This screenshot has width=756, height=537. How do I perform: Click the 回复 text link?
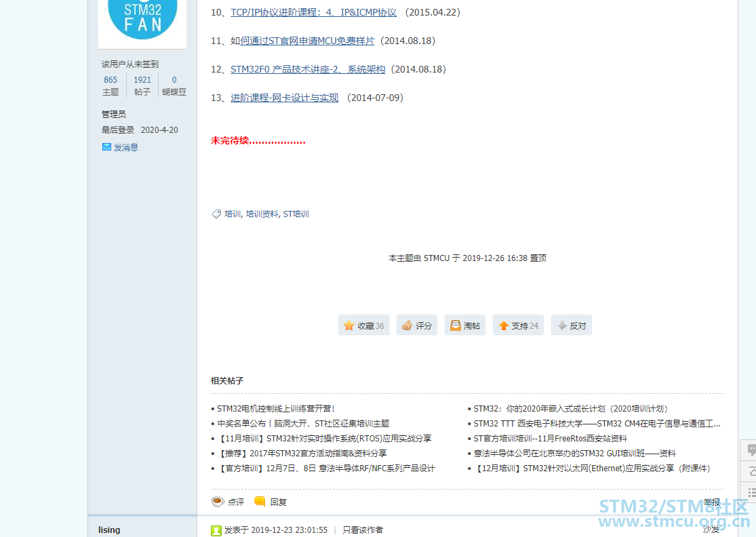tap(278, 502)
